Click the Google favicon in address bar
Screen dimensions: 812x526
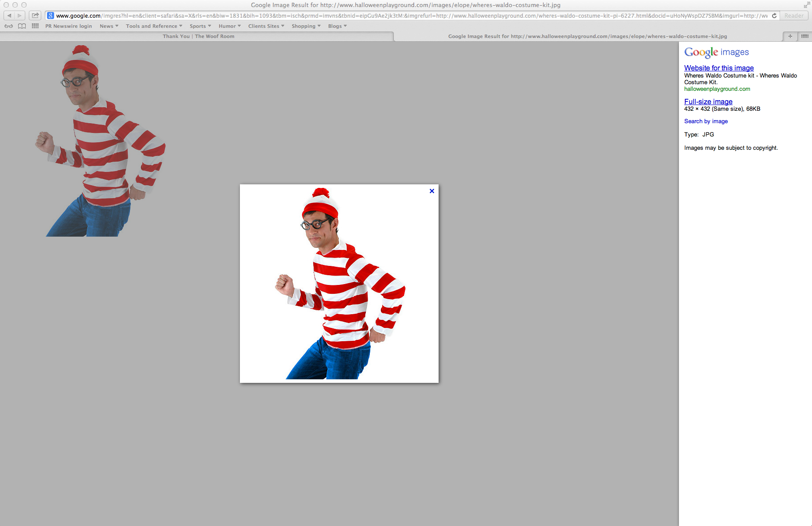point(51,16)
